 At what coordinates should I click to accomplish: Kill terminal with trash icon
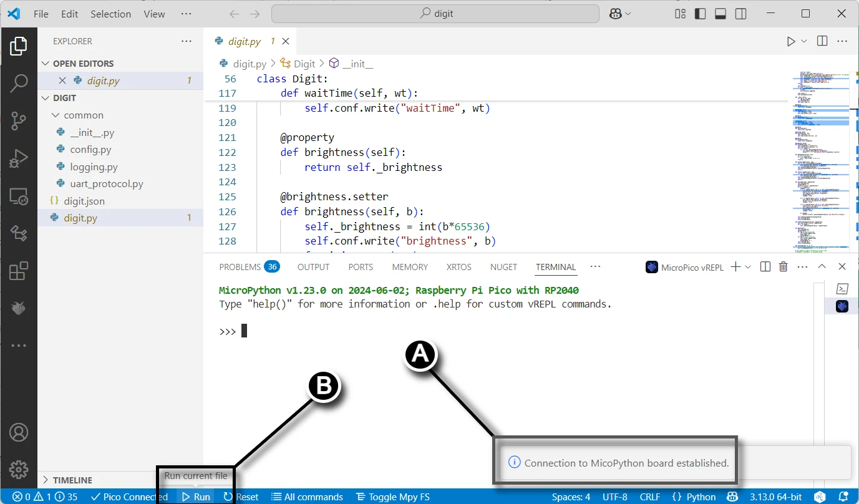tap(784, 267)
